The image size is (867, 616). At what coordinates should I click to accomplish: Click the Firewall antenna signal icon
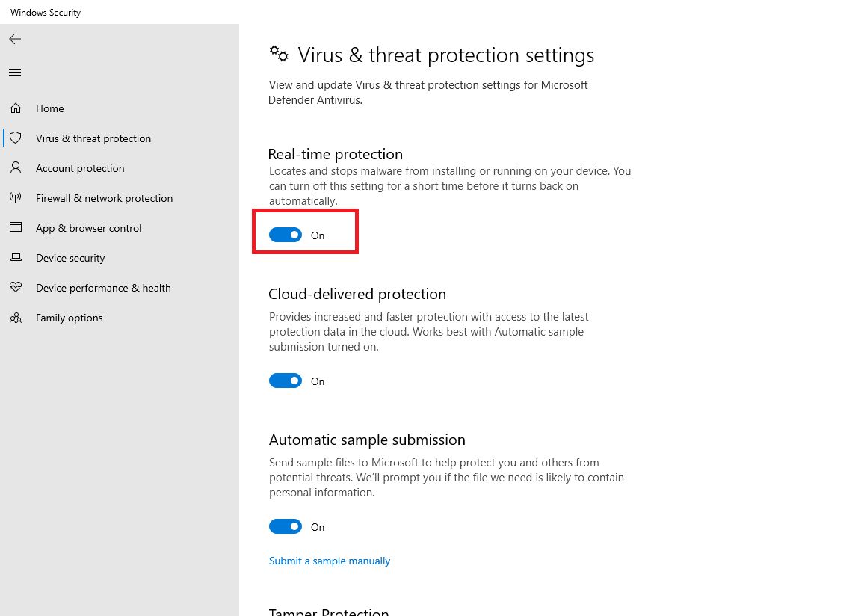(x=16, y=197)
